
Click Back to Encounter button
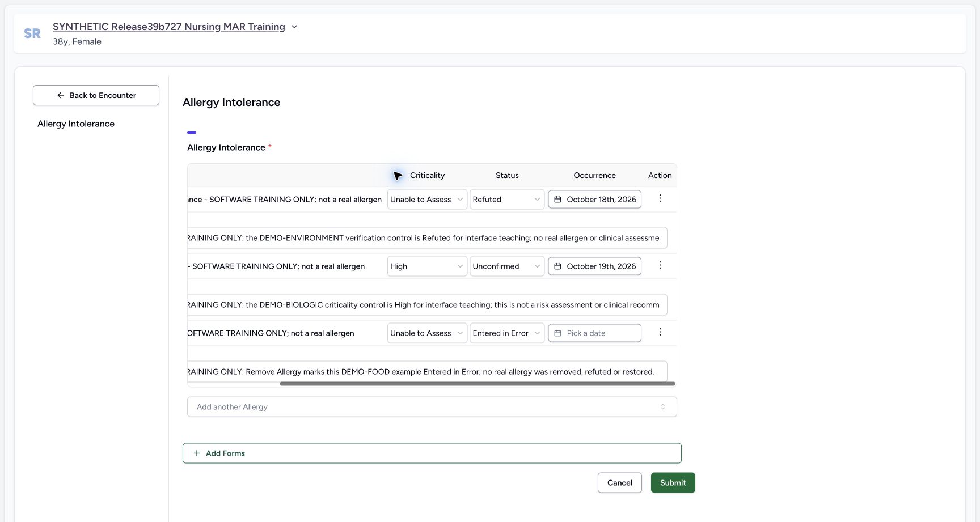[x=96, y=95]
